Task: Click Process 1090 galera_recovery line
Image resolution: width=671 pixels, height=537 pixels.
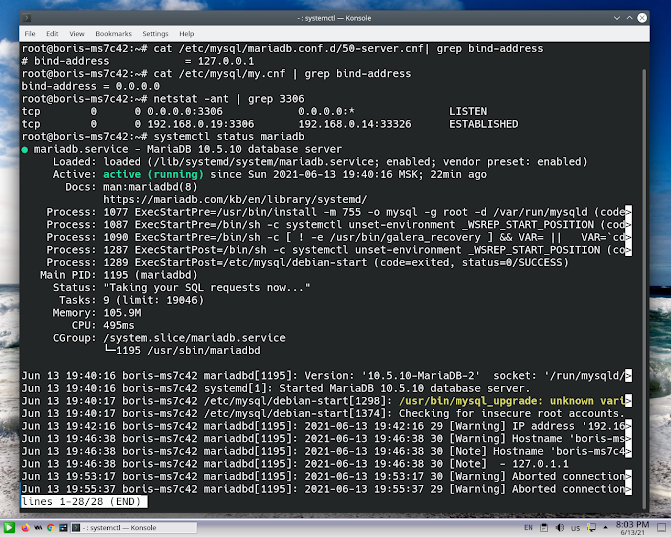Action: tap(339, 237)
